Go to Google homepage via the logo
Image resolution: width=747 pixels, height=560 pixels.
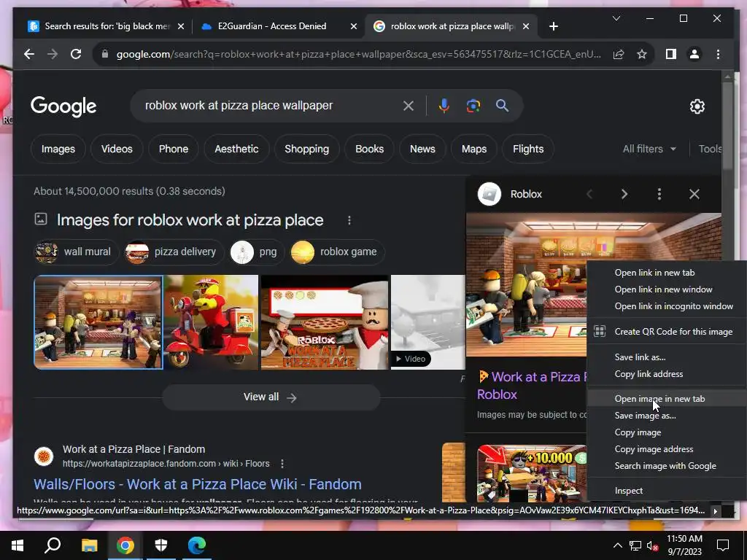63,106
